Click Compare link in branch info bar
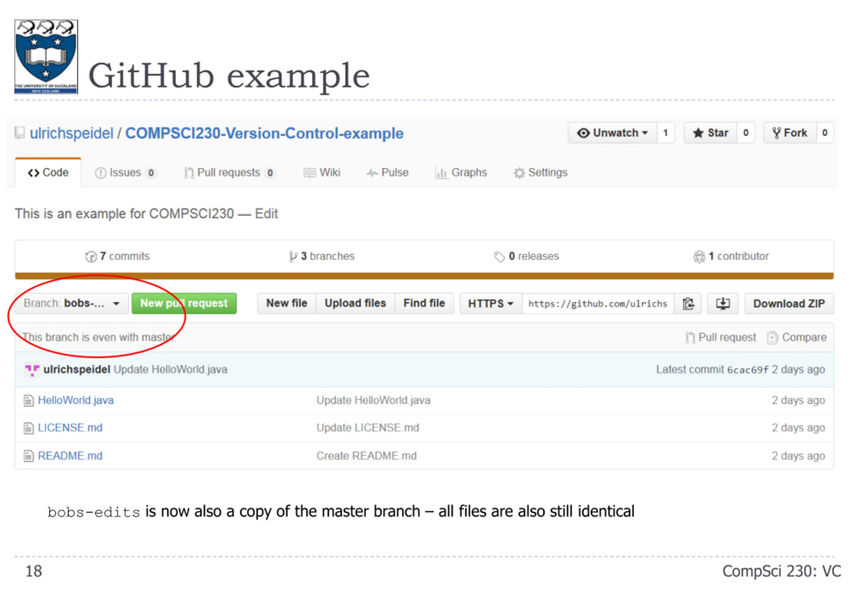This screenshot has width=868, height=601. [x=797, y=337]
